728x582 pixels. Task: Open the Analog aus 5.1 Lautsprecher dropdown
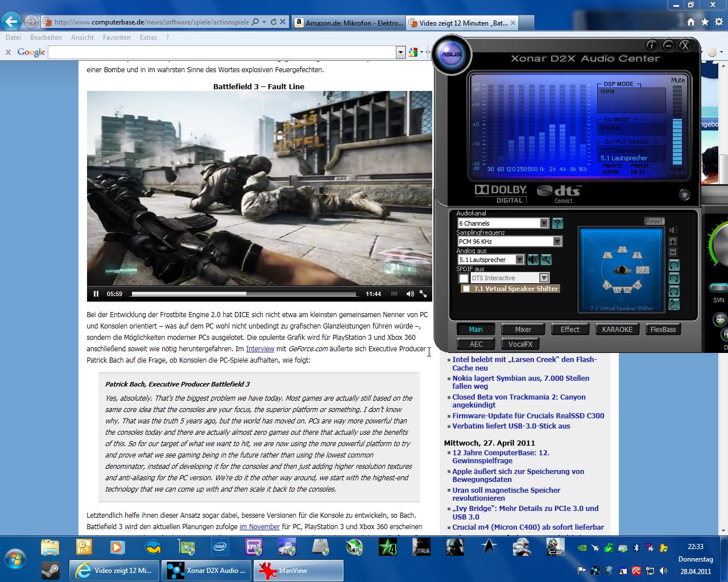coord(519,260)
